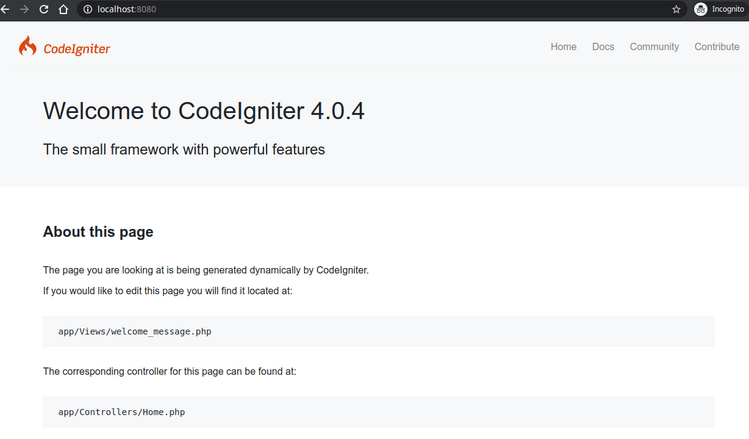This screenshot has width=749, height=439.
Task: View site information icon beside localhost
Action: (87, 9)
